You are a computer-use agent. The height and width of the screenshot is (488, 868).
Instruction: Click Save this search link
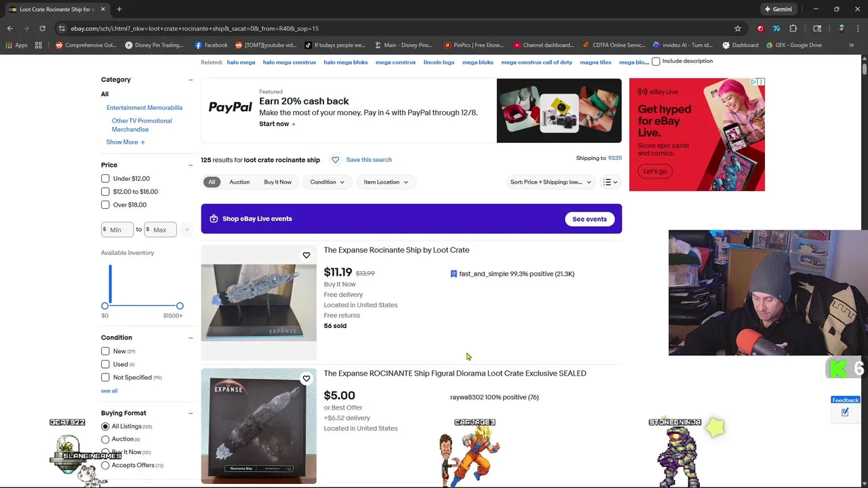coord(368,160)
